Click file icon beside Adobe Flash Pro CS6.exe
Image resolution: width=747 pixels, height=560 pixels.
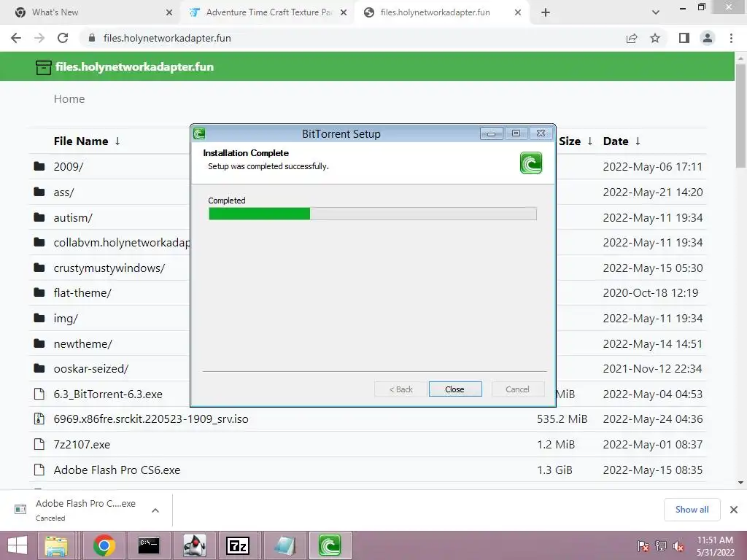[39, 470]
